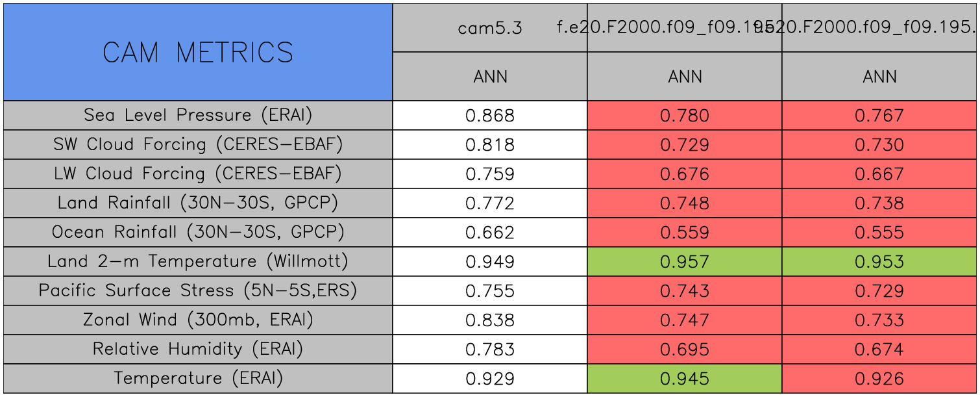The image size is (980, 397).
Task: Select the Temperature (ERAI) row label
Action: [x=198, y=378]
